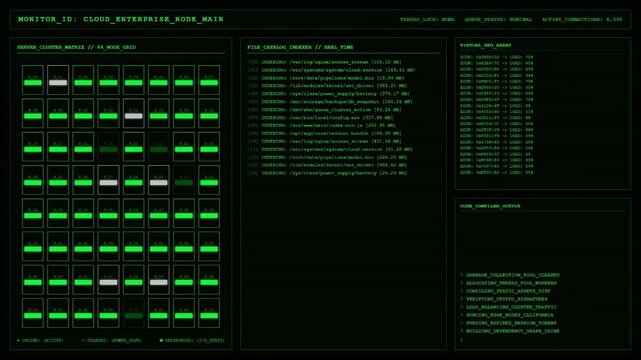Viewport: 641px width, 360px height.
Task: Click the COMPILING_STATIC_ASSETS_DIST output line
Action: click(x=506, y=291)
